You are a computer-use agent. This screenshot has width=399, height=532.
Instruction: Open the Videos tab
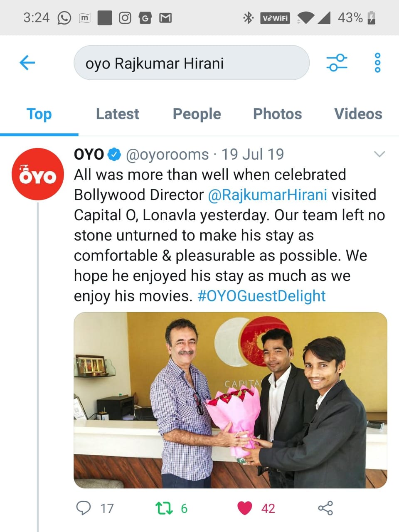pos(358,114)
